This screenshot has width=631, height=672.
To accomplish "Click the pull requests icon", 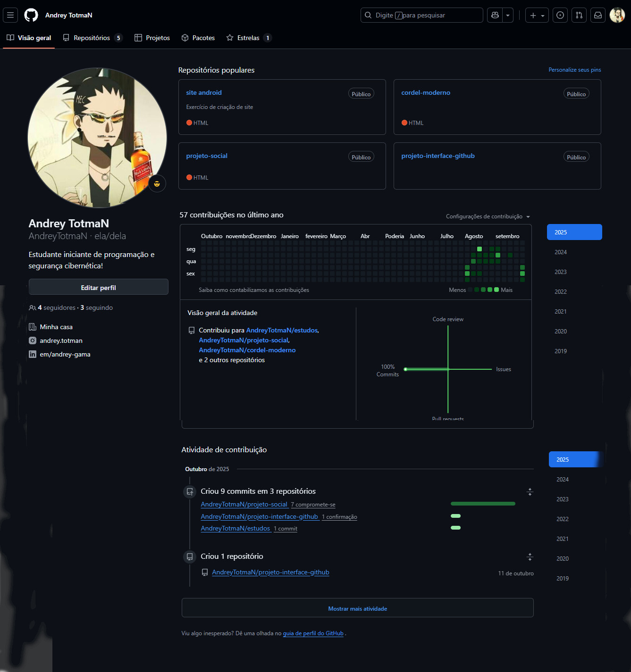I will pyautogui.click(x=579, y=15).
